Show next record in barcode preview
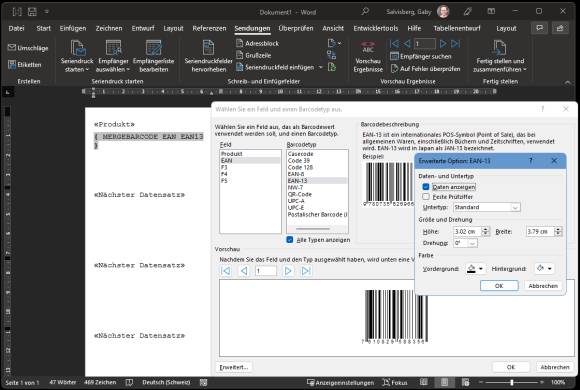 click(x=288, y=271)
